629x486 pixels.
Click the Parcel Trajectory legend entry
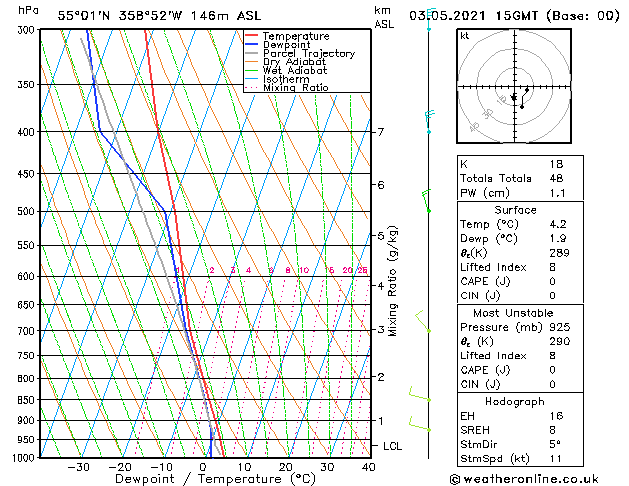point(300,53)
